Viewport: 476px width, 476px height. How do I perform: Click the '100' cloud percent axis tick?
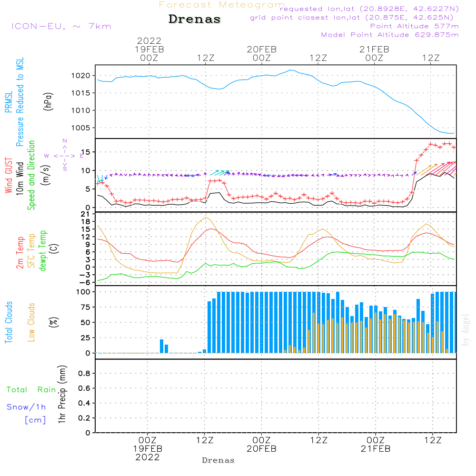coord(83,292)
